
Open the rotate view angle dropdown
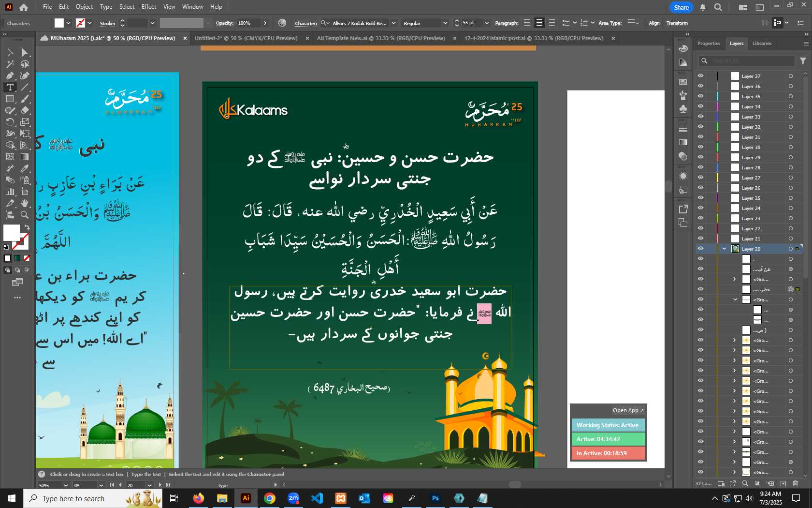click(x=101, y=485)
